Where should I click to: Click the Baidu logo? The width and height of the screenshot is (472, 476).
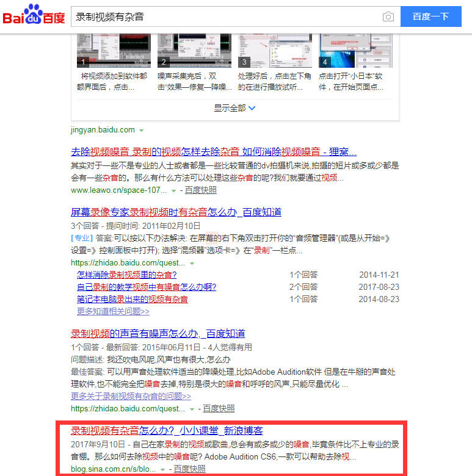pyautogui.click(x=34, y=15)
